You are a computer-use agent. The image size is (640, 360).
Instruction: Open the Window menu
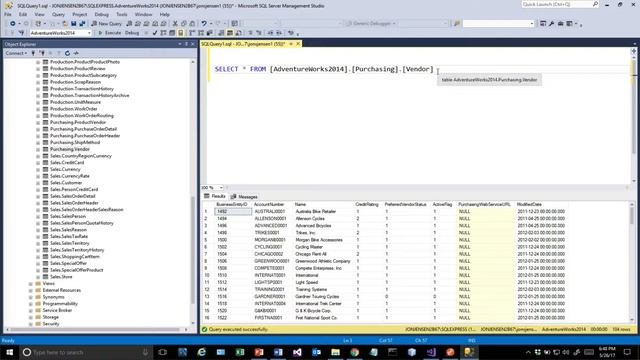143,14
